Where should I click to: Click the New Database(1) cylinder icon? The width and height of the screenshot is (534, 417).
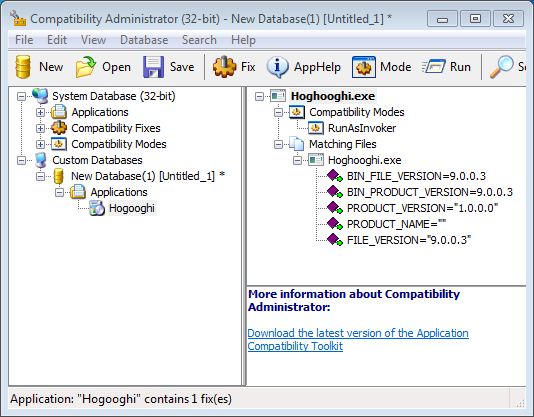tap(59, 176)
